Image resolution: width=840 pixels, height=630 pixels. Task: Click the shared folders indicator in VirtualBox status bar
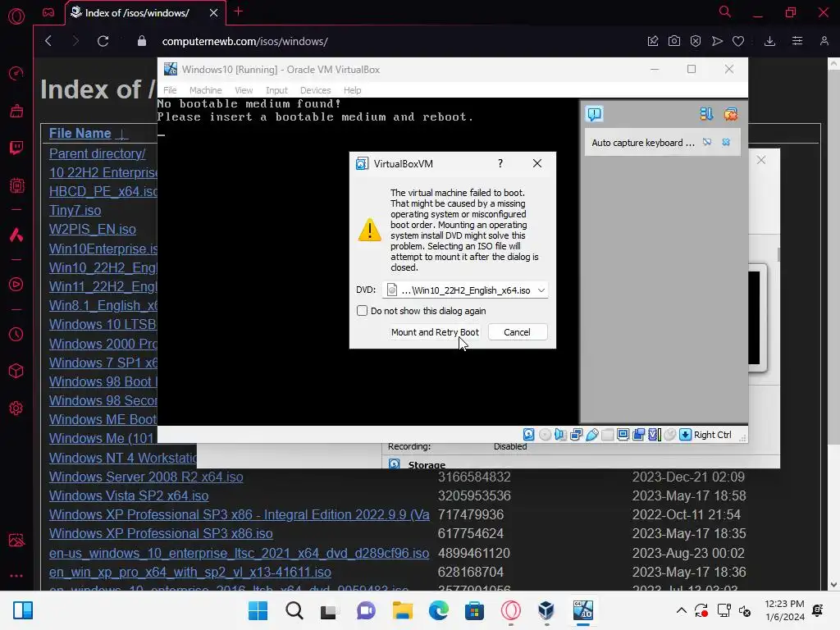(608, 435)
